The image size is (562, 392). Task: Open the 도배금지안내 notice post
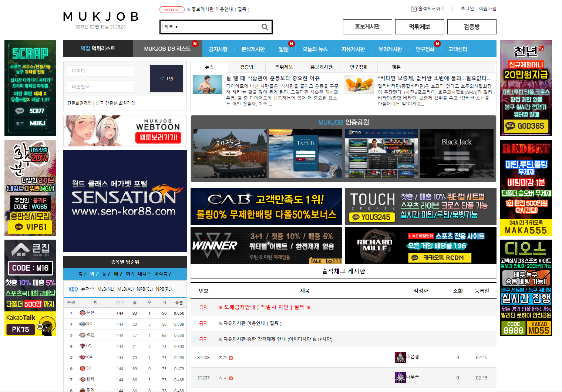[264, 307]
